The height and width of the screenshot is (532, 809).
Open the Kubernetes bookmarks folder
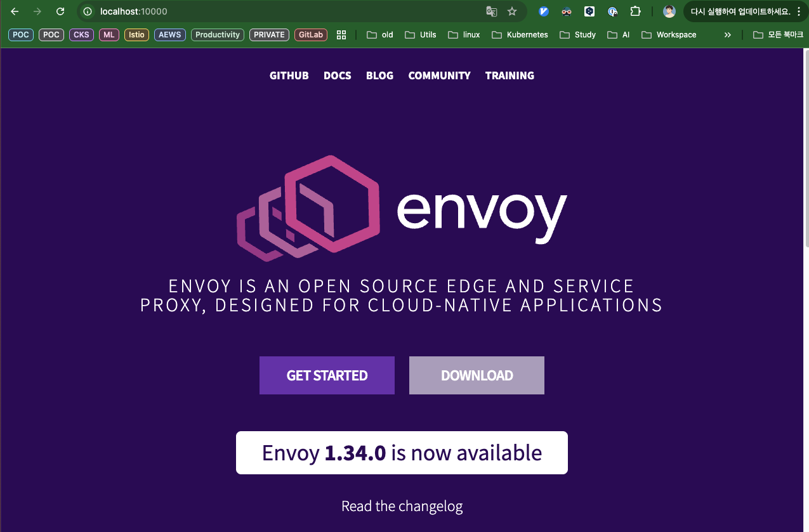pyautogui.click(x=520, y=35)
